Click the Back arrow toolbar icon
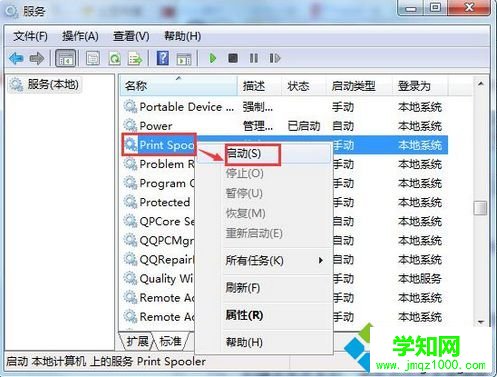The width and height of the screenshot is (497, 377). (17, 59)
